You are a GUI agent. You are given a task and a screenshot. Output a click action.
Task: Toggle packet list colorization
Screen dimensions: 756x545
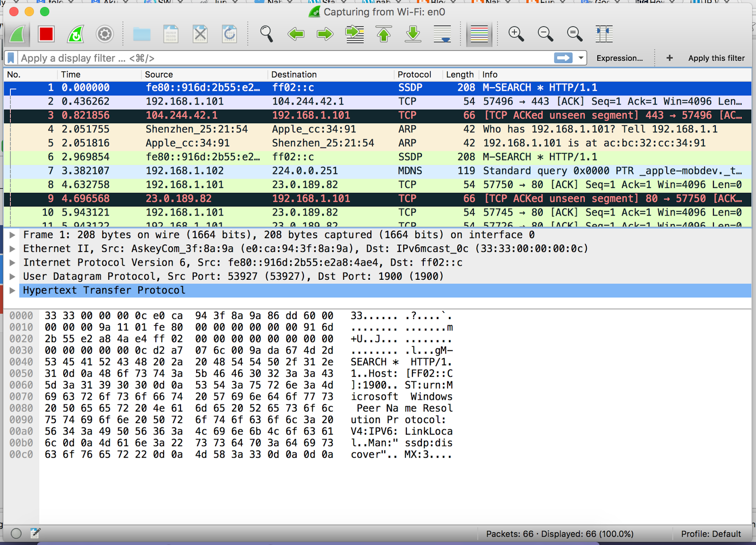(x=479, y=34)
